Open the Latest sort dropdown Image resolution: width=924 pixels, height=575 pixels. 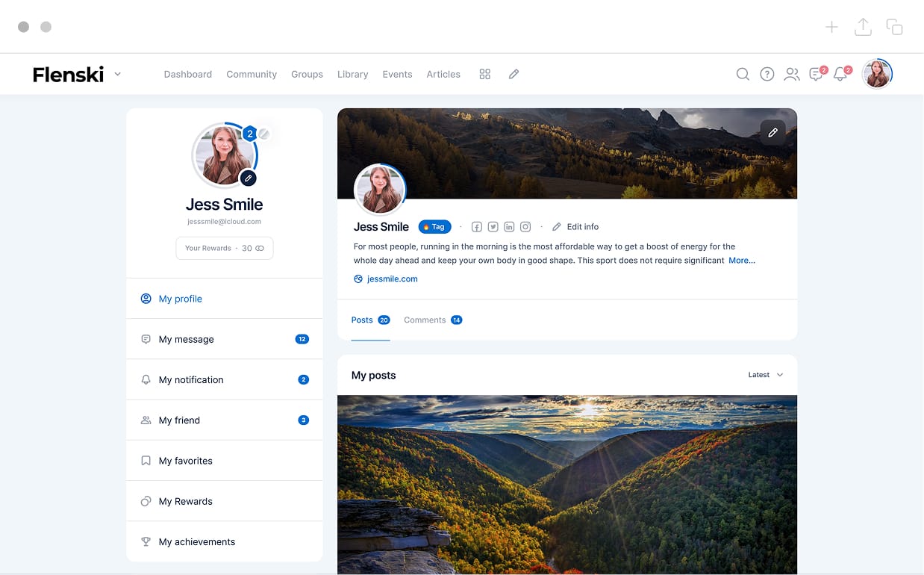point(765,375)
